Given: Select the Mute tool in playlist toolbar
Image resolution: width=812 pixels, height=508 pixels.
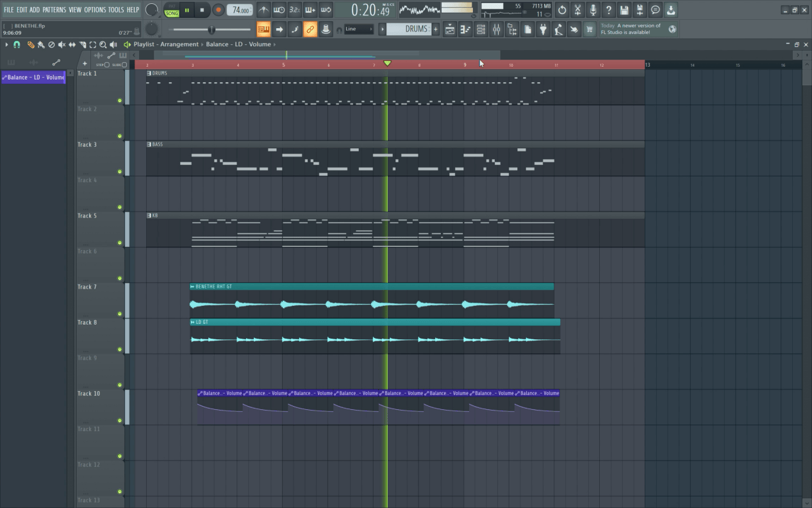Looking at the screenshot, I should [62, 44].
